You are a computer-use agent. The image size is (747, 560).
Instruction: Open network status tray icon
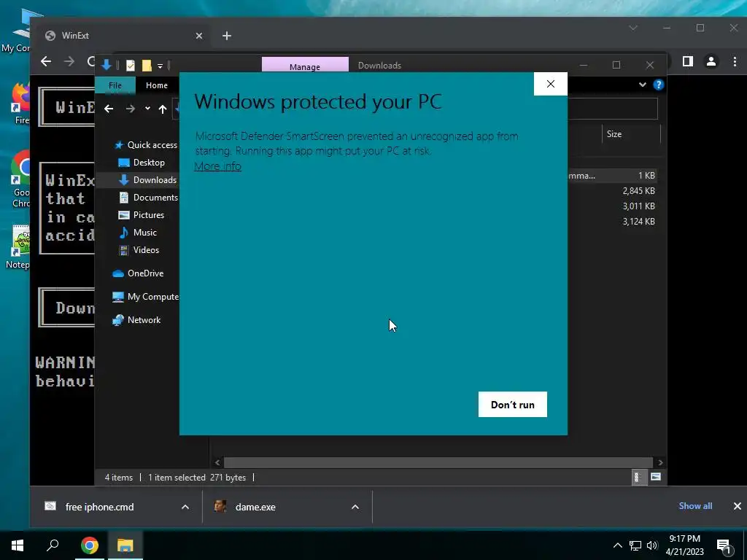(635, 545)
